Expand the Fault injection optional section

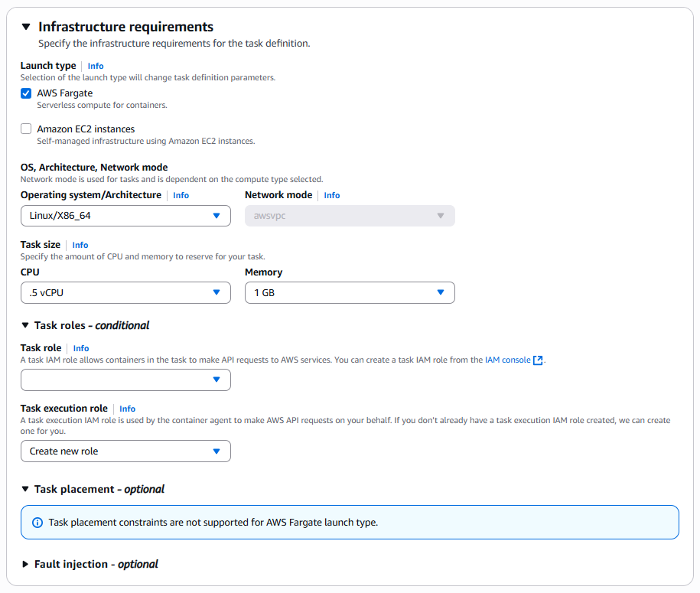25,565
